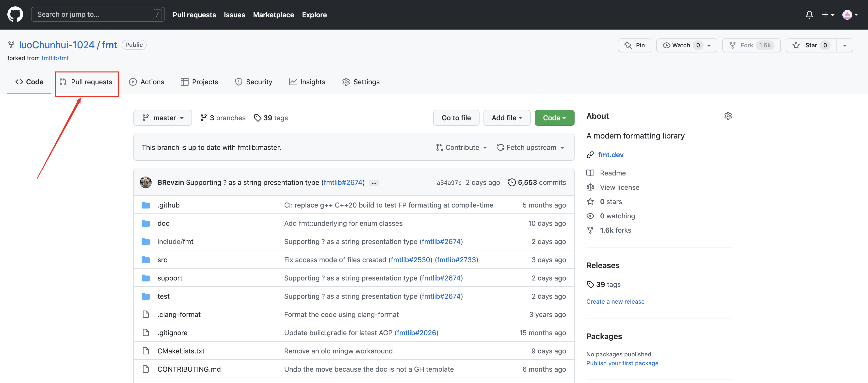868x383 pixels.
Task: View the 3 branches list
Action: click(x=223, y=118)
